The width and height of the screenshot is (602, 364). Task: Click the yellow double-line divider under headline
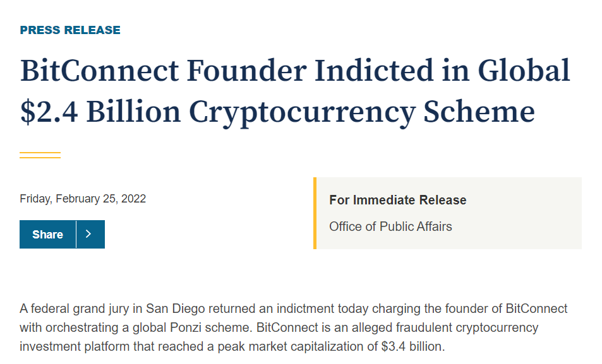[x=40, y=155]
